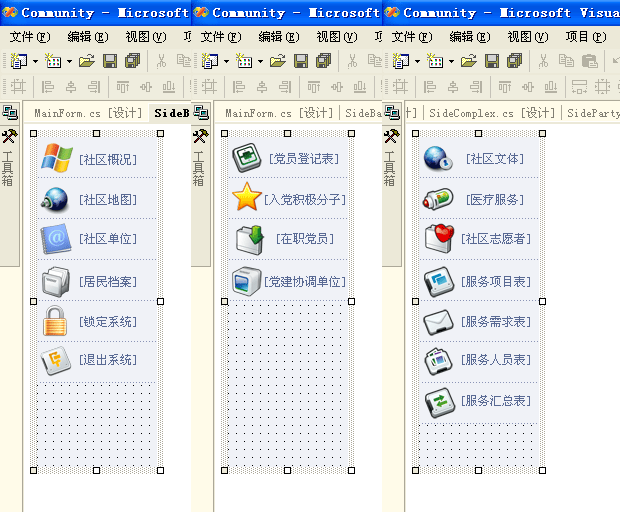Viewport: 620px width, 512px height.
Task: Click the [锁定系统] label
Action: click(108, 321)
